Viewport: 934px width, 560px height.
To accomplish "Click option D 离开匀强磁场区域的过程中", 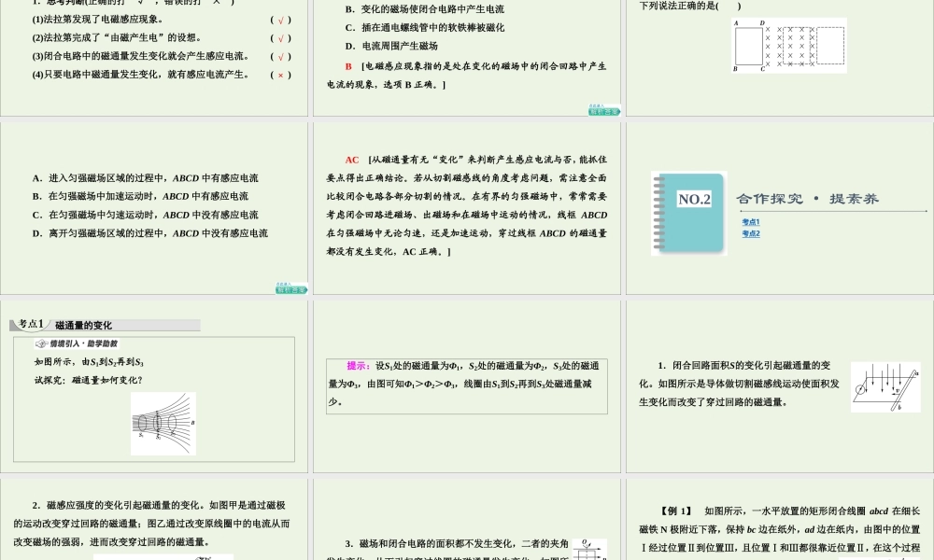I will coord(150,233).
